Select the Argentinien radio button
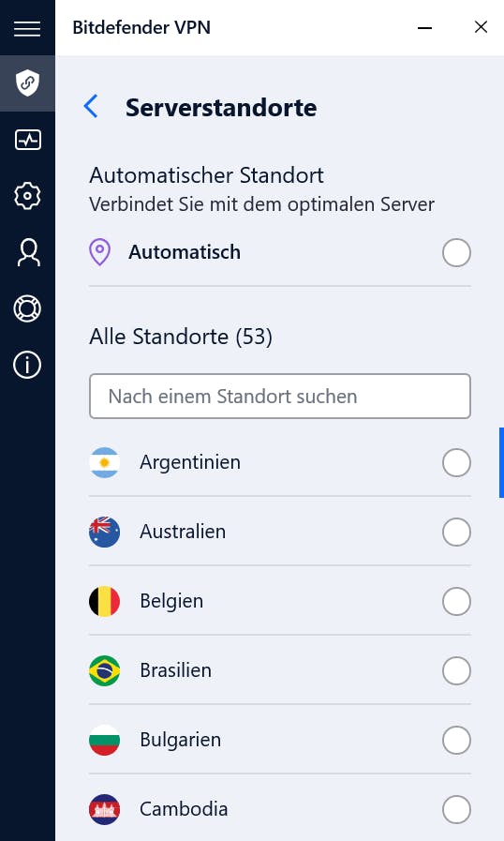This screenshot has width=504, height=841. pyautogui.click(x=456, y=462)
